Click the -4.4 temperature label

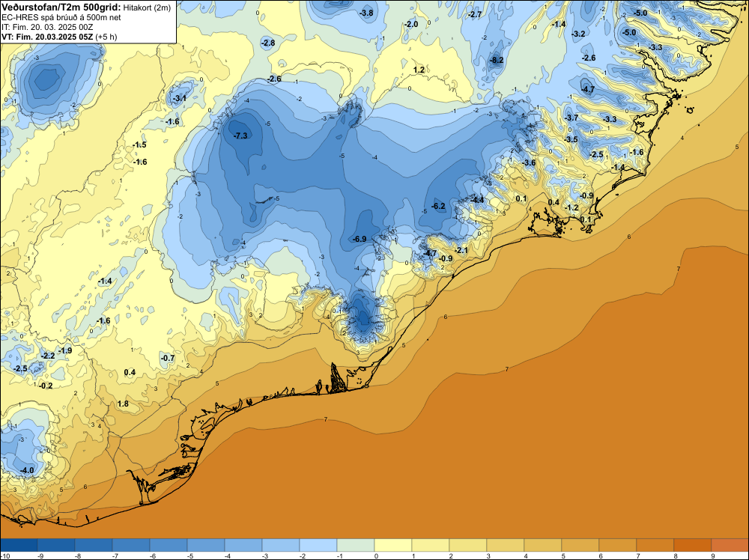pyautogui.click(x=477, y=200)
